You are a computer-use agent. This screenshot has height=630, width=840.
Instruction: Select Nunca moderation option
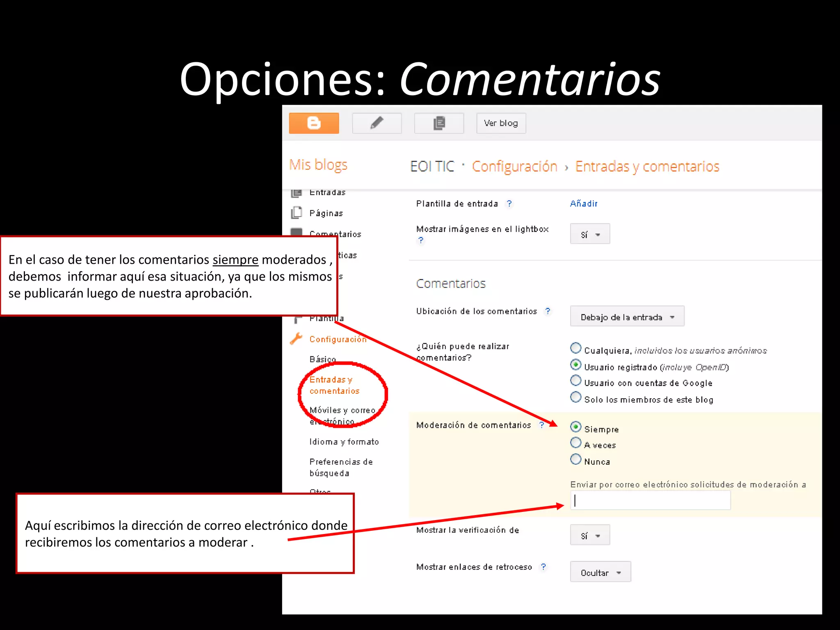point(576,459)
